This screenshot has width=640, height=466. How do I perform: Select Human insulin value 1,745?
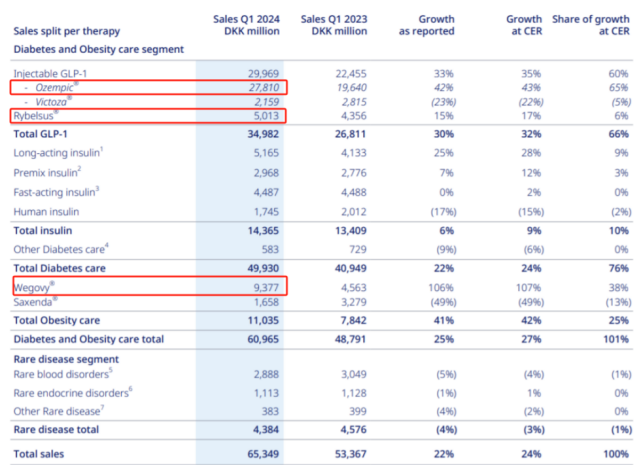pos(266,212)
